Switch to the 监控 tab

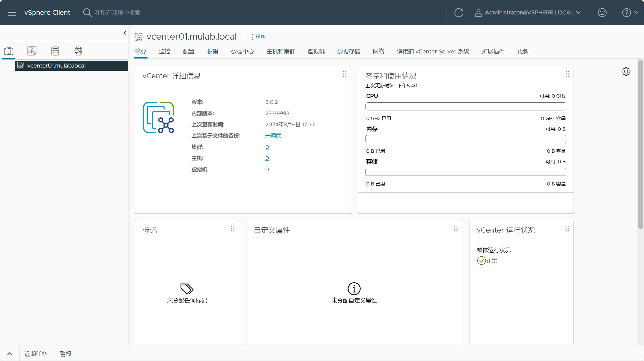point(165,51)
